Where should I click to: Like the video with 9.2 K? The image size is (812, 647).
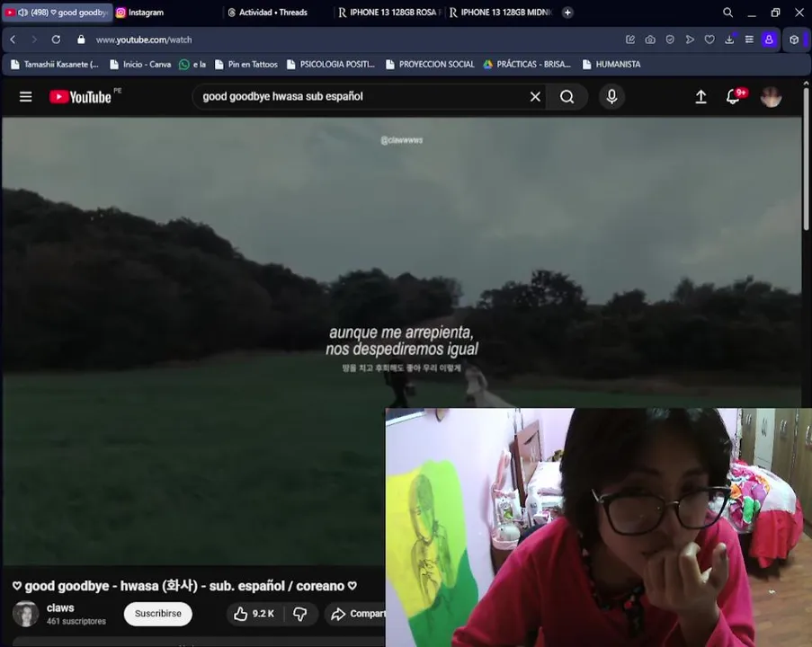[x=254, y=614]
